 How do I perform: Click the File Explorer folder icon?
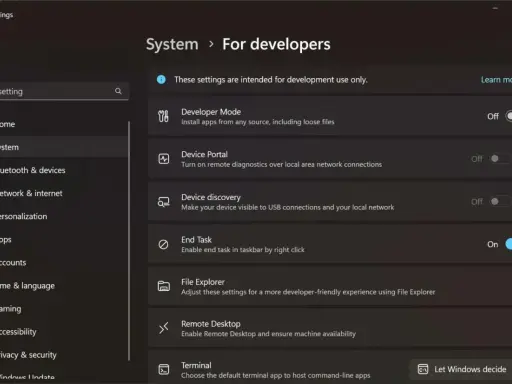coord(163,286)
